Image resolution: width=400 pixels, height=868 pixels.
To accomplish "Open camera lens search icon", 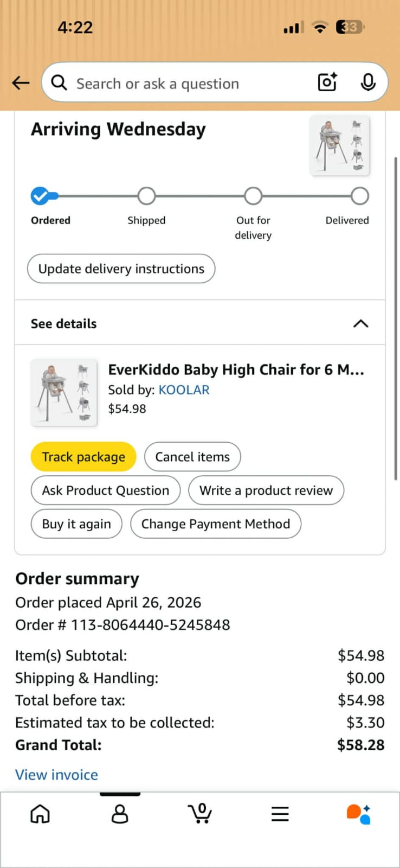I will [327, 82].
